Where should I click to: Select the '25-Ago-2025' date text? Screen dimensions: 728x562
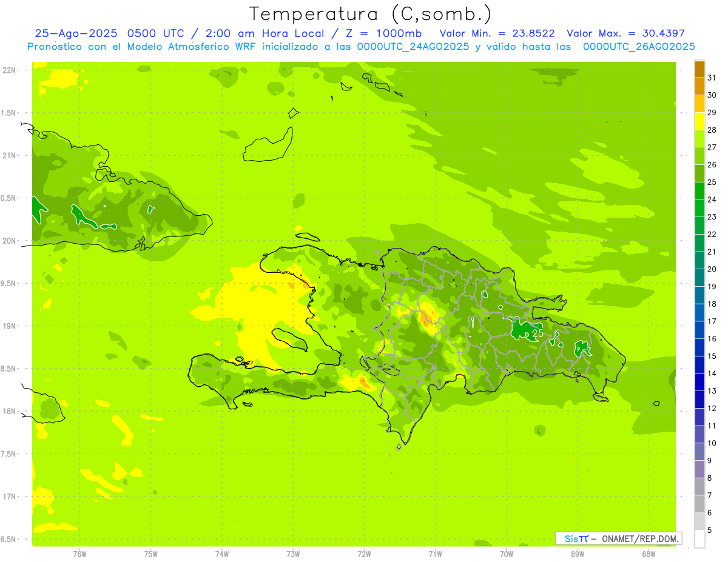[x=76, y=33]
